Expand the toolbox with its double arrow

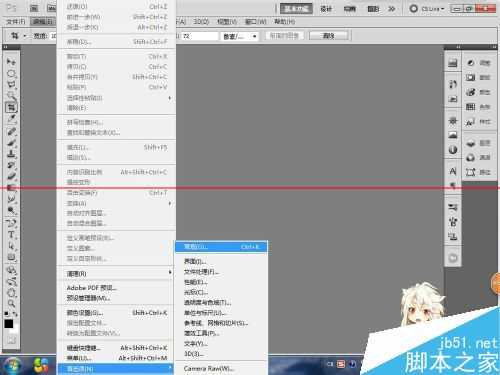[x=6, y=47]
